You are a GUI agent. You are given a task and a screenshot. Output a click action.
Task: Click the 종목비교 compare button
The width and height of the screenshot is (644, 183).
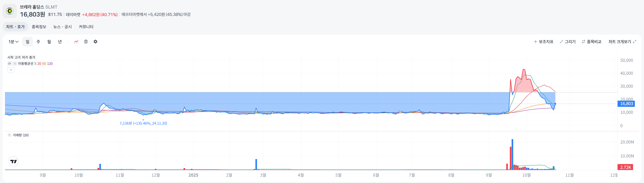tap(591, 41)
